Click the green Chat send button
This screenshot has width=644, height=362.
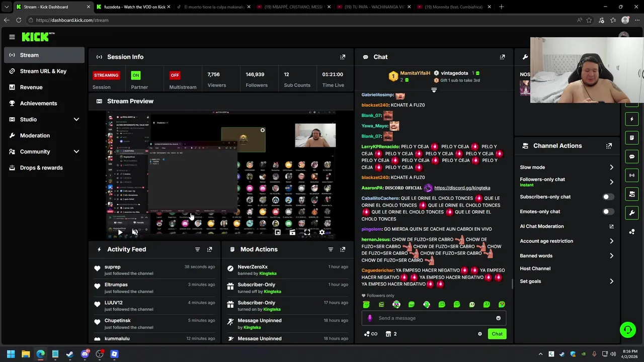pos(497,334)
